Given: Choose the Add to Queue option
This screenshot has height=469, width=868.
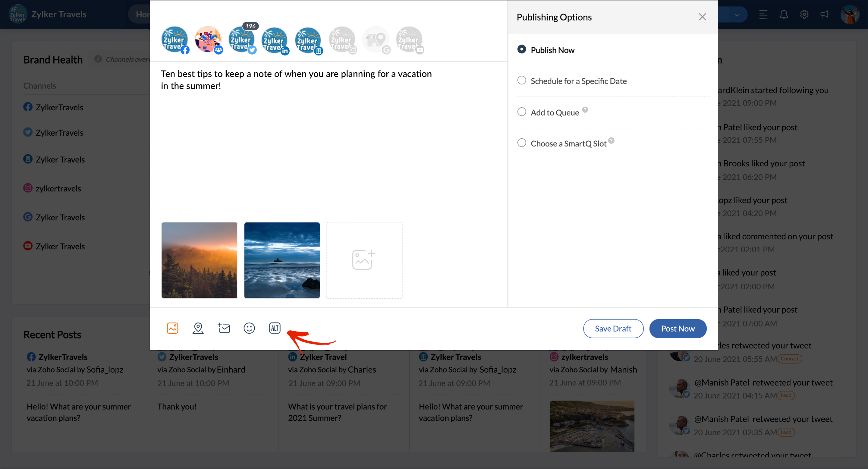Looking at the screenshot, I should [x=522, y=112].
